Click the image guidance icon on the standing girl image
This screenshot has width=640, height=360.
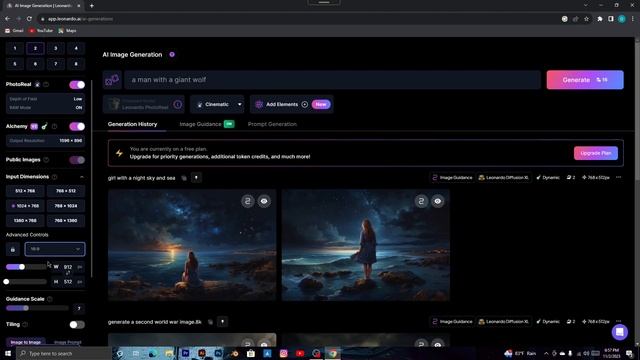(x=421, y=201)
